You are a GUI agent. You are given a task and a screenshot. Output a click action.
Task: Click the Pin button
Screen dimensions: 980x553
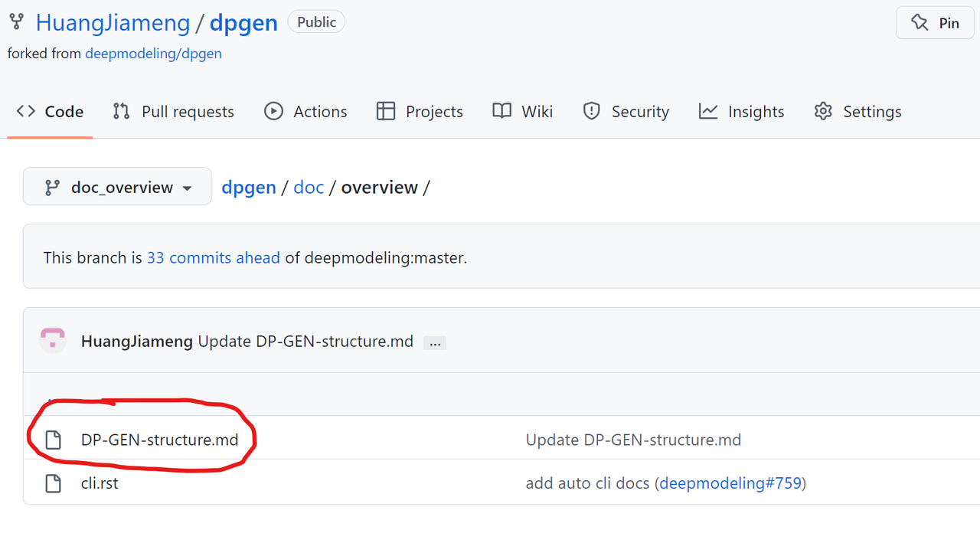tap(935, 23)
